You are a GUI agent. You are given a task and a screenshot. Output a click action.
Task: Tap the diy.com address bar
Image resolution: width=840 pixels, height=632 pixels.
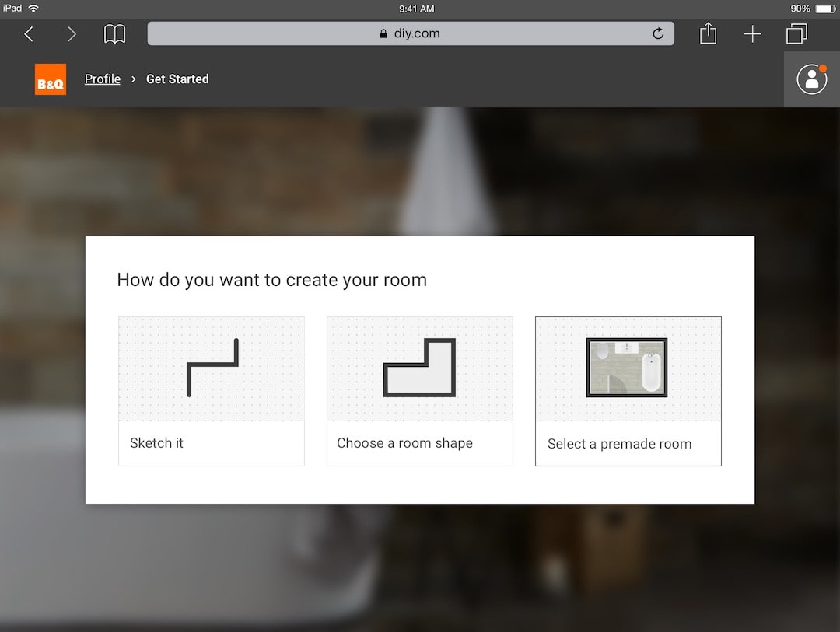tap(411, 33)
